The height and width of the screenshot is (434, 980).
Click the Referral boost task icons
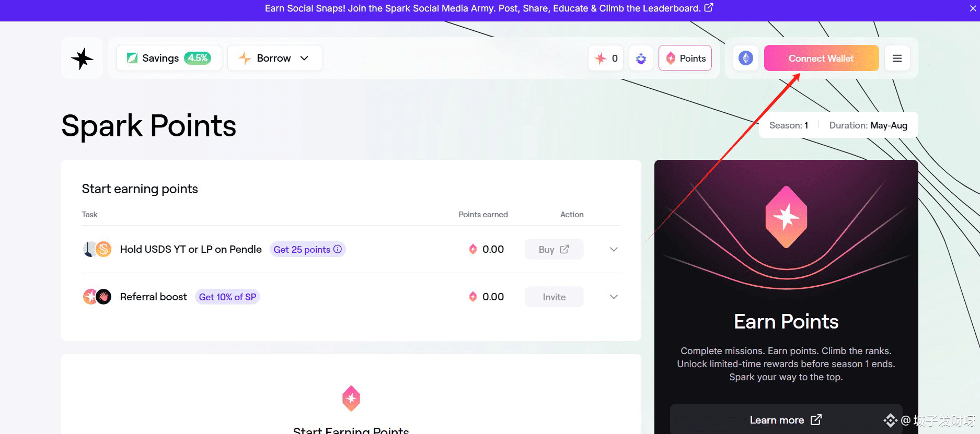[x=97, y=297]
